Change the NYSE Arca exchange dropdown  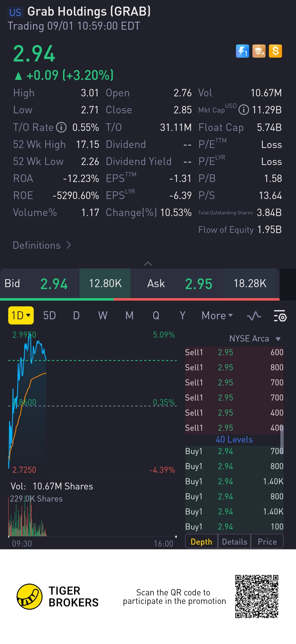[x=255, y=339]
